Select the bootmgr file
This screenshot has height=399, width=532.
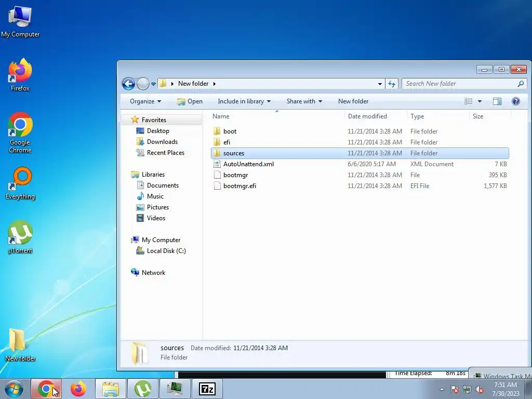point(360,175)
